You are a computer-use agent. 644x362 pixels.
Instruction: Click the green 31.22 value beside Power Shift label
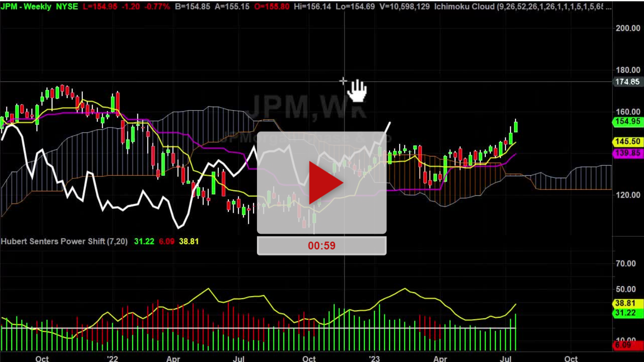pos(144,241)
